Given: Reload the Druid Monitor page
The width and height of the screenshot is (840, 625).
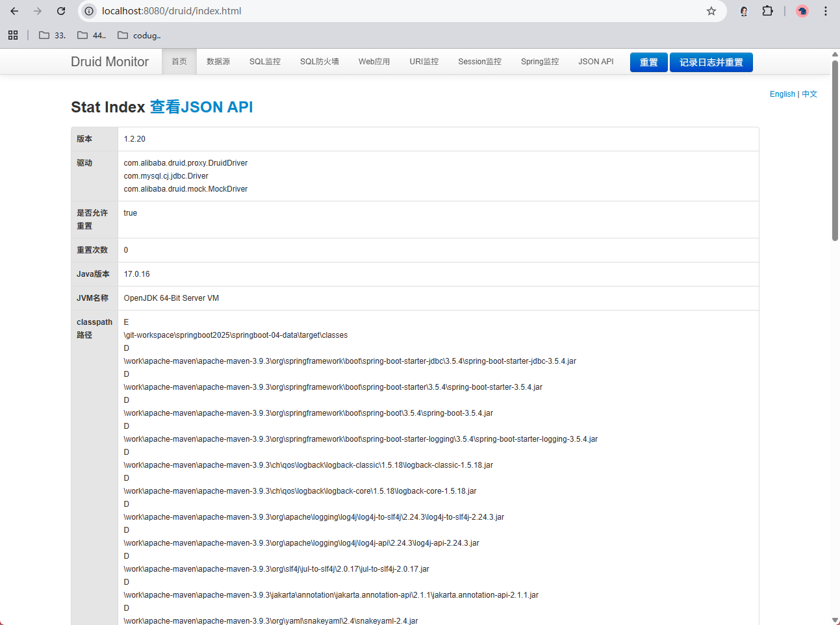Looking at the screenshot, I should click(61, 11).
